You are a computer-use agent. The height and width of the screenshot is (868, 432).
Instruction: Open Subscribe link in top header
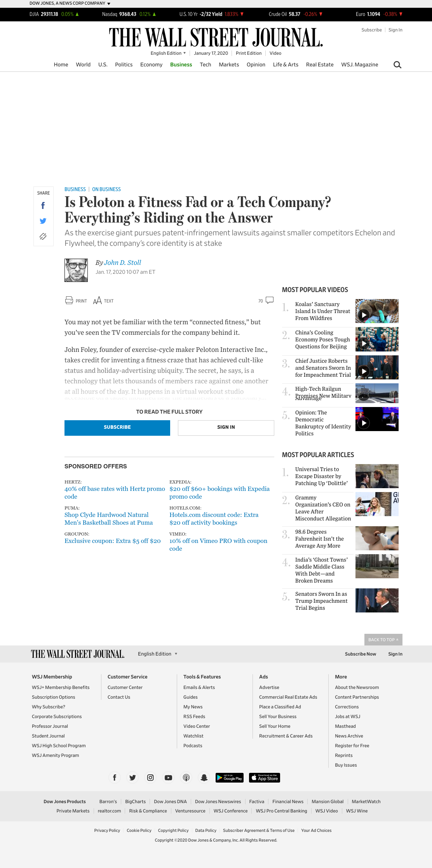tap(371, 30)
